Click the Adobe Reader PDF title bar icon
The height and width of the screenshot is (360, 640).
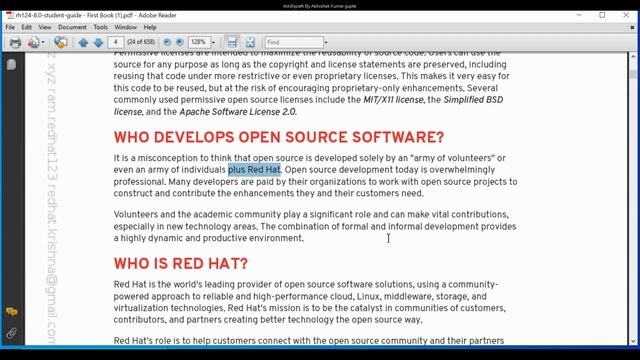[10, 16]
